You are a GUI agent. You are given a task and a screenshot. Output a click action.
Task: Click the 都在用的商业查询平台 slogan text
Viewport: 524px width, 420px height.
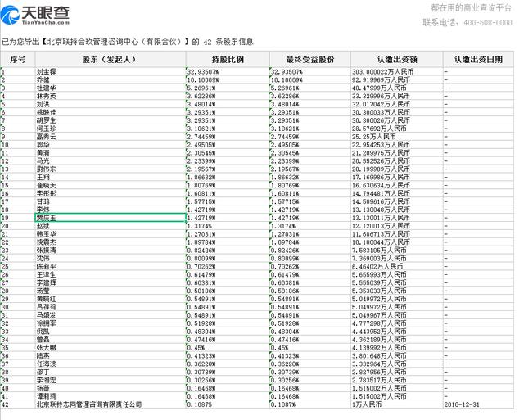[x=472, y=7]
